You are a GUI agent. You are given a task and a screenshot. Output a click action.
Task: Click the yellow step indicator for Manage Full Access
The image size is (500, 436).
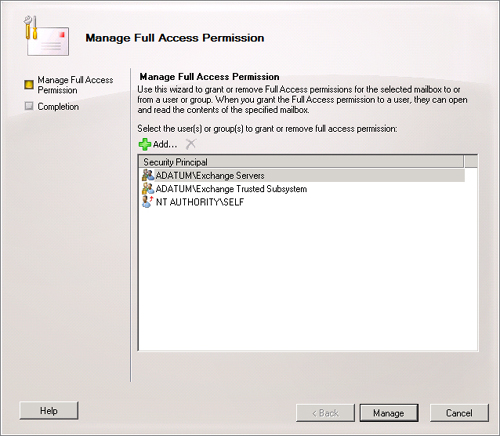(29, 84)
